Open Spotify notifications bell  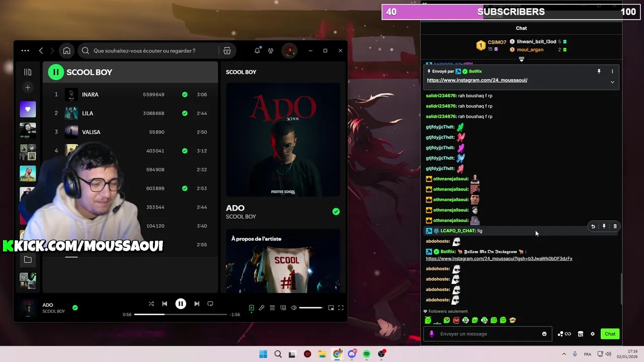pyautogui.click(x=257, y=51)
